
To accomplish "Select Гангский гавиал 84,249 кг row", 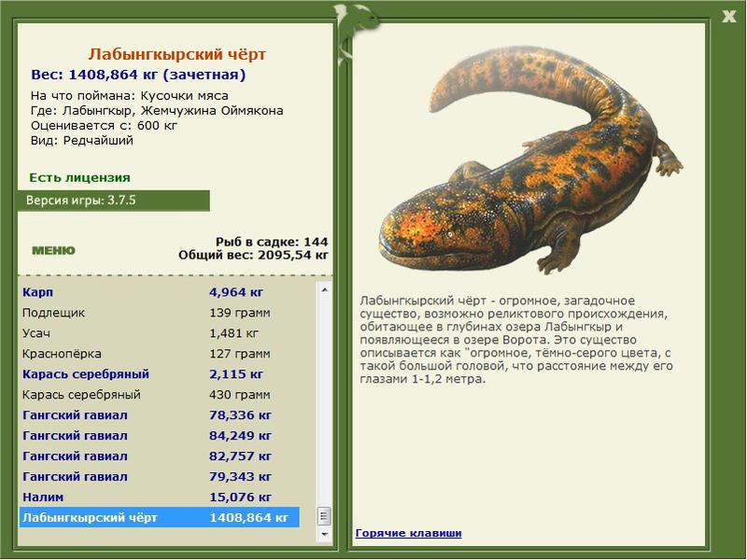I will click(x=161, y=435).
